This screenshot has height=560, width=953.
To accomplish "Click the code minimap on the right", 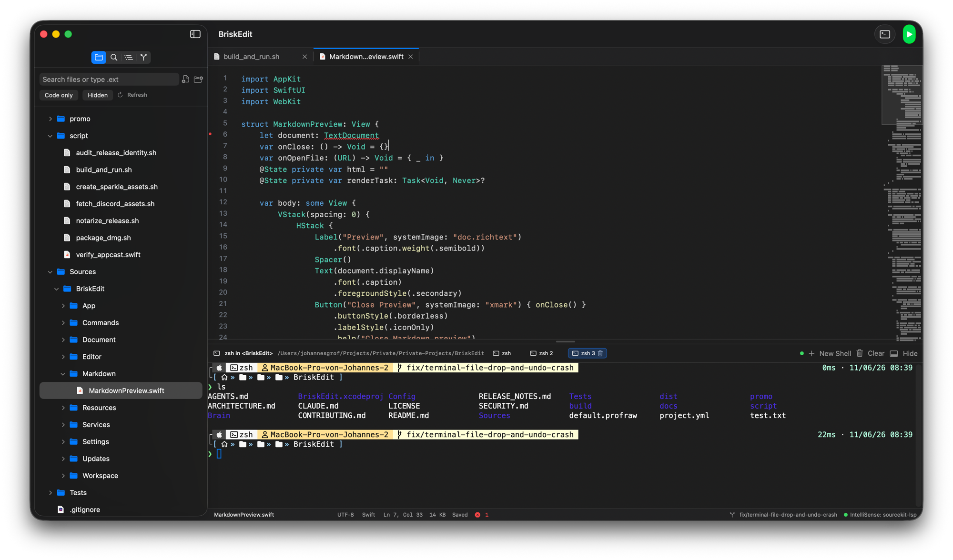I will pos(902,203).
